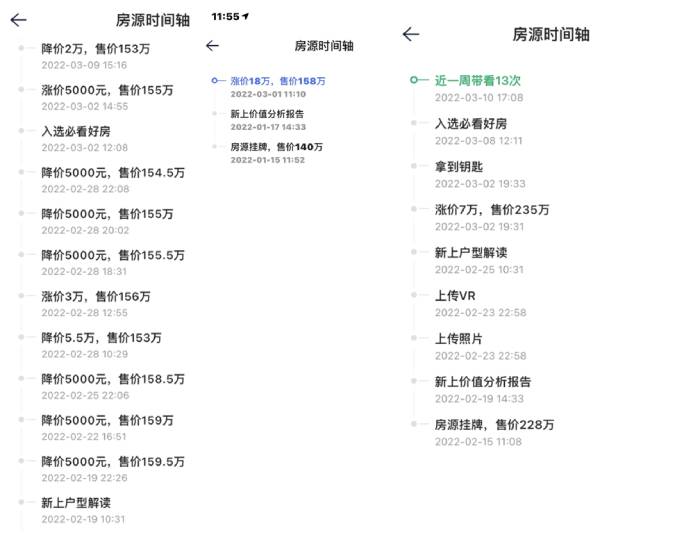Select green entry 近一周带看13次
The width and height of the screenshot is (700, 560).
[x=478, y=80]
